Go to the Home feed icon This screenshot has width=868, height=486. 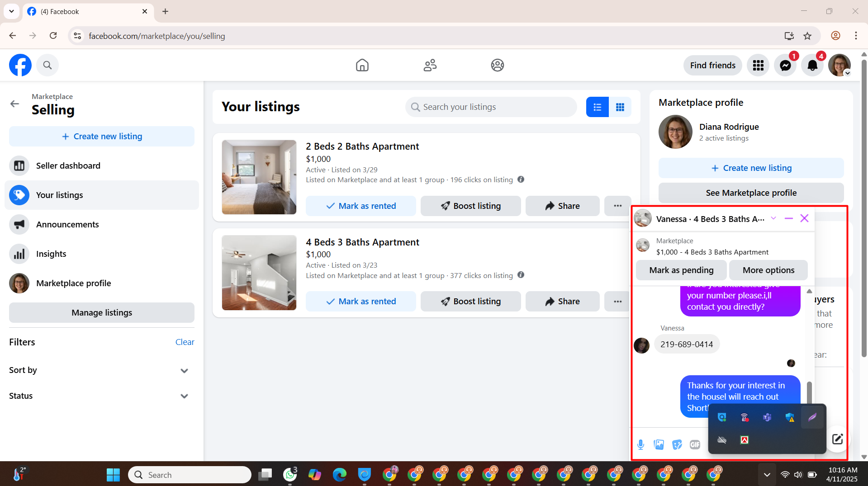point(362,65)
